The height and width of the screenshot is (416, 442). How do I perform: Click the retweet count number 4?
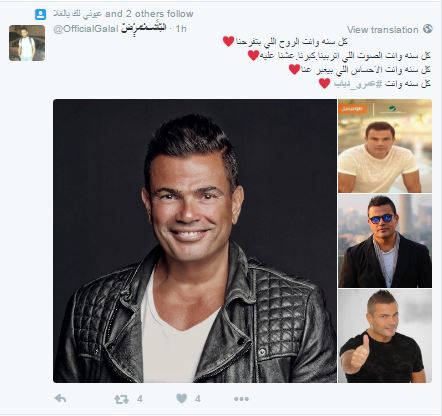140,399
